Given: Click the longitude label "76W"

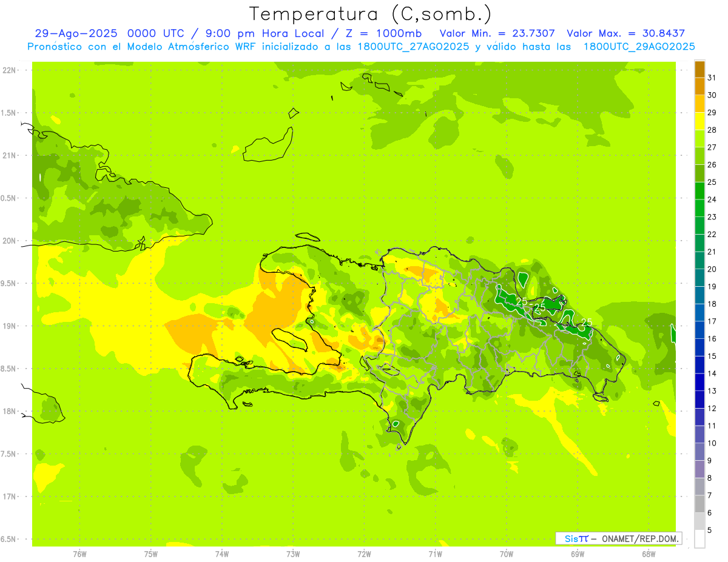Looking at the screenshot, I should 79,554.
